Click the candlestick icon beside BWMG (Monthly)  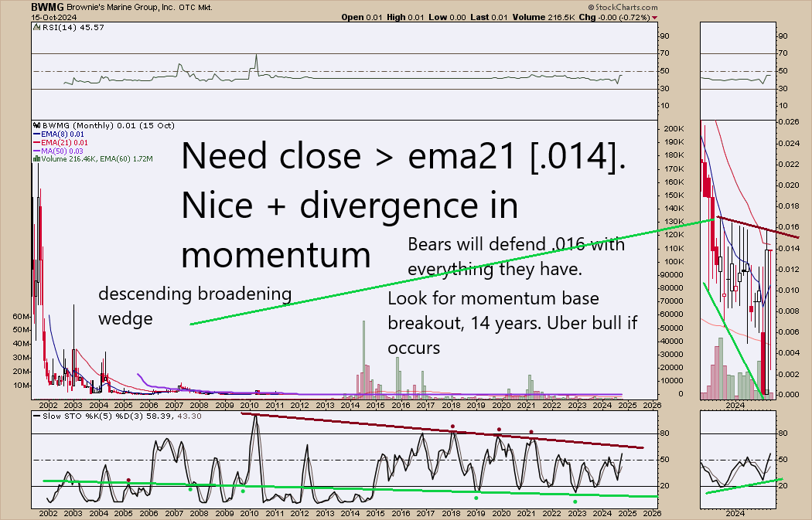click(x=36, y=126)
